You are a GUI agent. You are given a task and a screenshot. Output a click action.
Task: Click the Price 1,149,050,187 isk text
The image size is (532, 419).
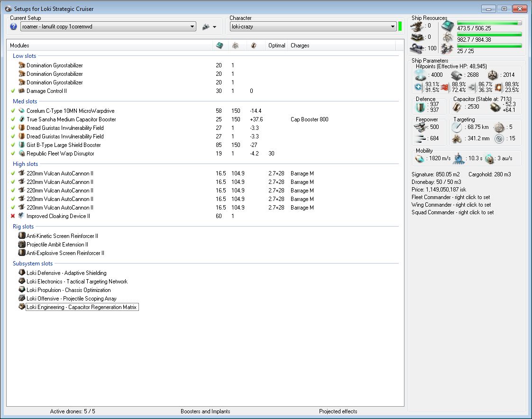click(x=439, y=190)
